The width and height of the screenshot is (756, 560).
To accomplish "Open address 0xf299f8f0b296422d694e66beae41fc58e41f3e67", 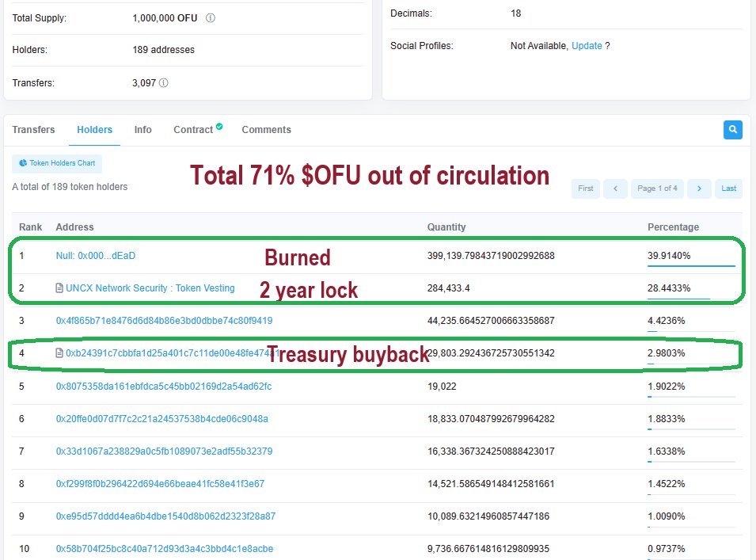I will (160, 484).
